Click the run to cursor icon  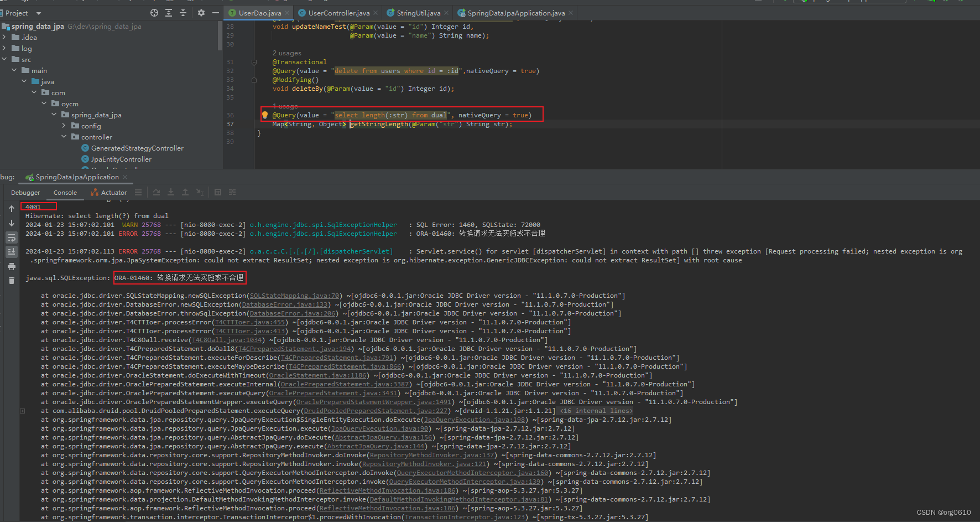pos(200,192)
